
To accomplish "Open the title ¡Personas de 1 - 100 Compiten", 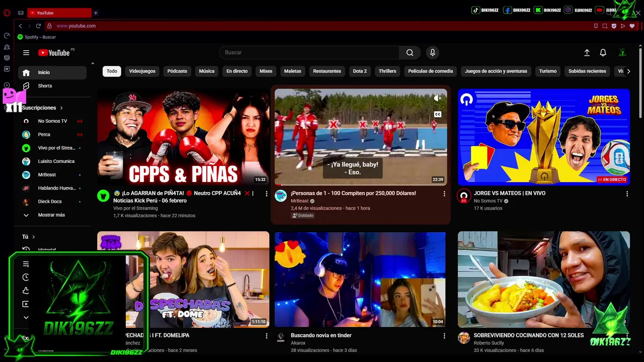I will 353,194.
